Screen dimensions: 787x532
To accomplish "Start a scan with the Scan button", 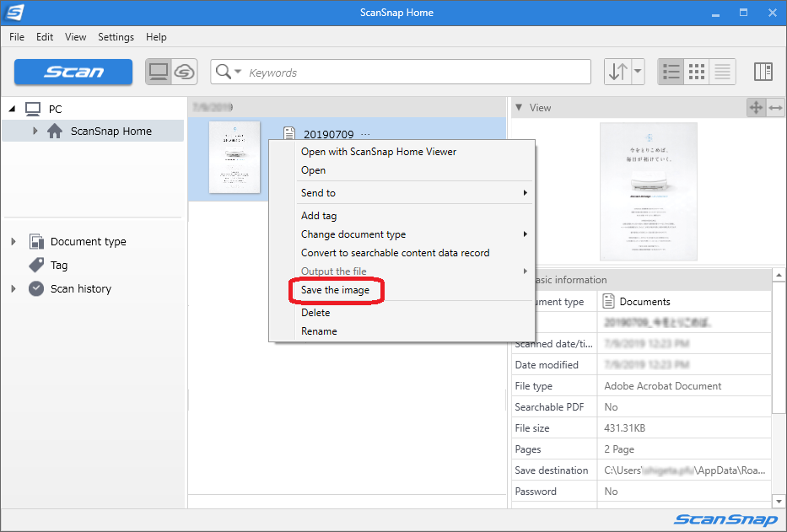I will (x=73, y=73).
